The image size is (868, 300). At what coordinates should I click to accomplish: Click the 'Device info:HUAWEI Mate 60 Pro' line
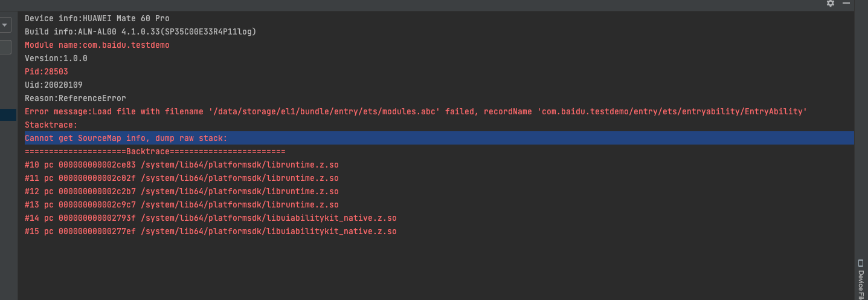(97, 19)
